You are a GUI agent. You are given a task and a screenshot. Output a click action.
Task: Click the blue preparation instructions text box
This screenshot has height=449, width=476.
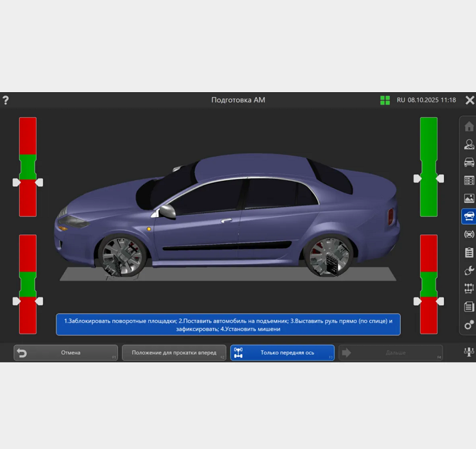click(228, 325)
